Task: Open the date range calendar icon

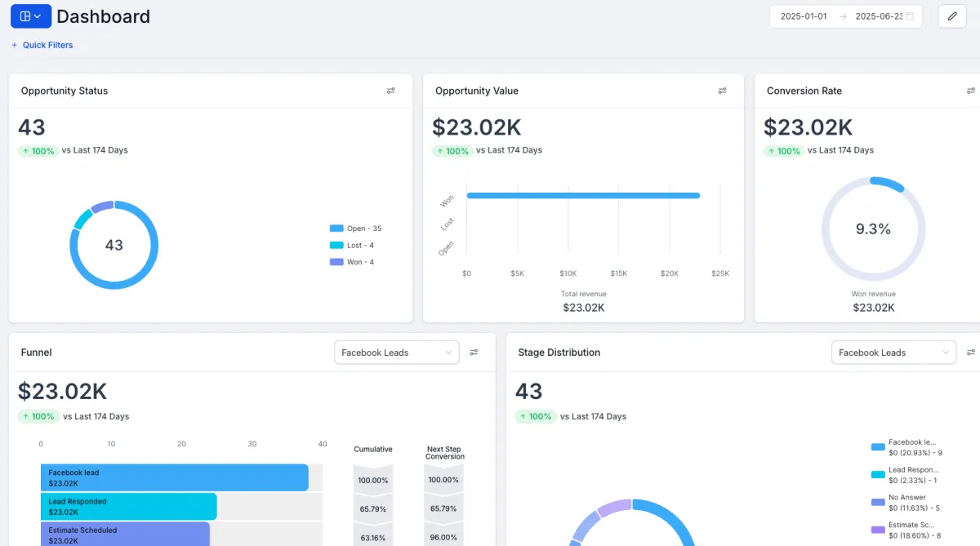Action: click(x=910, y=16)
